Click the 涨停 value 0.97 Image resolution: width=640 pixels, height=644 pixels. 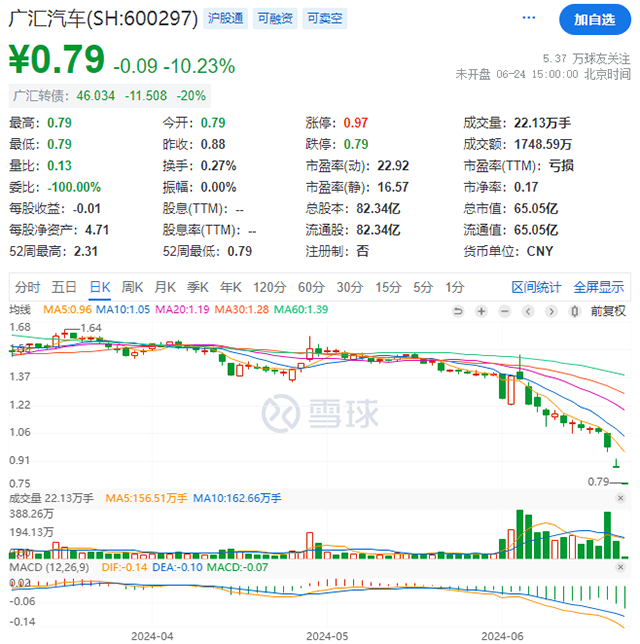pos(356,123)
